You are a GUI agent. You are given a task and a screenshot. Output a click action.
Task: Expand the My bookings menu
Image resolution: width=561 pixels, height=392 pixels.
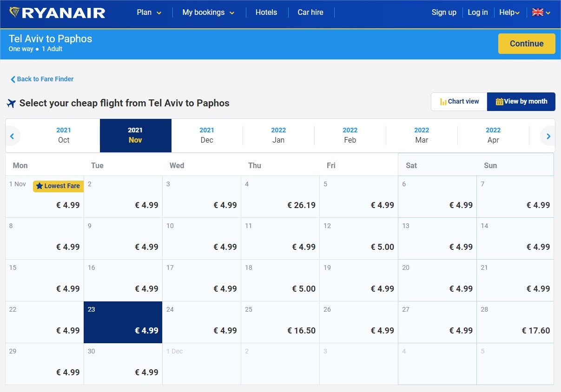pos(208,13)
